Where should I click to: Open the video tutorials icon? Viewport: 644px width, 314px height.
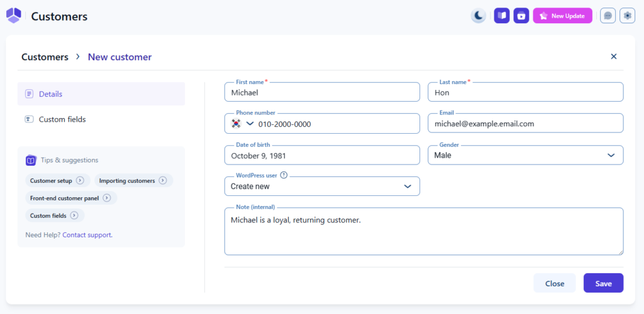[521, 16]
